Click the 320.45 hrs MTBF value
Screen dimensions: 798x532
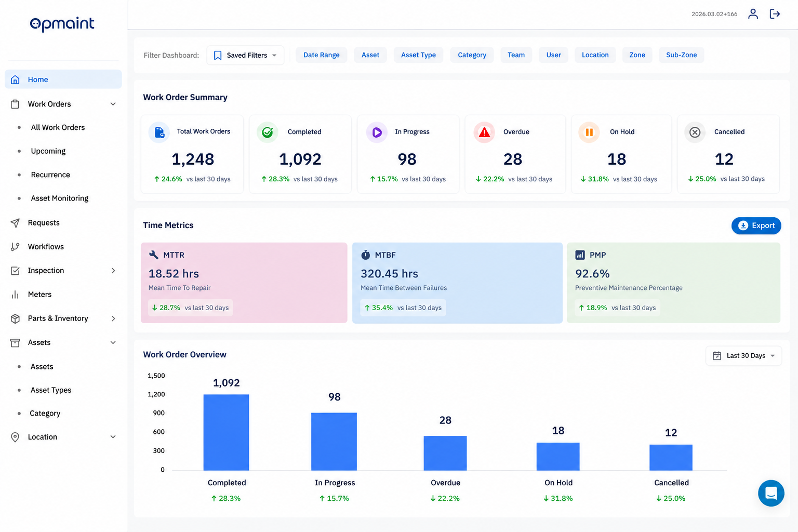click(389, 274)
